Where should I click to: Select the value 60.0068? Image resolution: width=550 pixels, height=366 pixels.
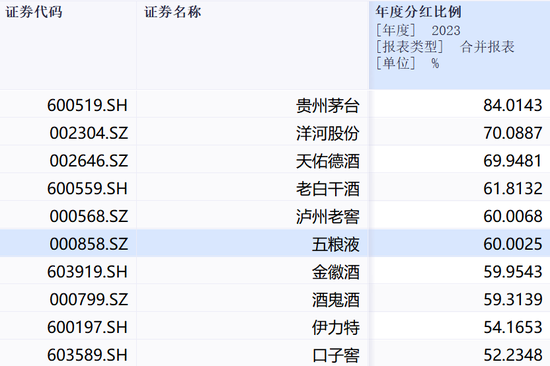pyautogui.click(x=513, y=216)
